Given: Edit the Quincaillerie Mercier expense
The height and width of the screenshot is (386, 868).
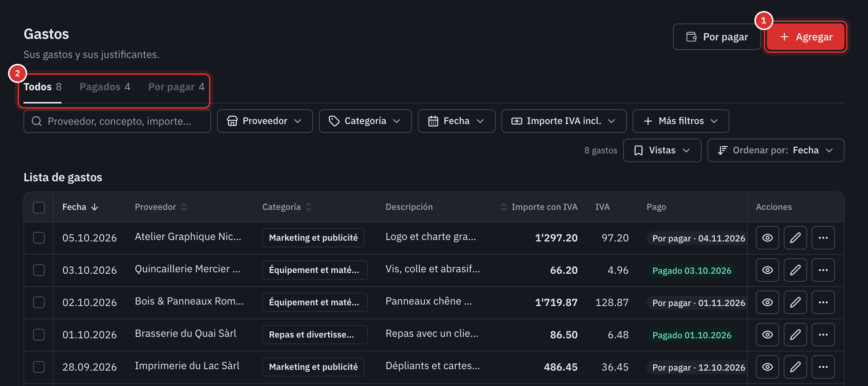Looking at the screenshot, I should click(x=795, y=270).
